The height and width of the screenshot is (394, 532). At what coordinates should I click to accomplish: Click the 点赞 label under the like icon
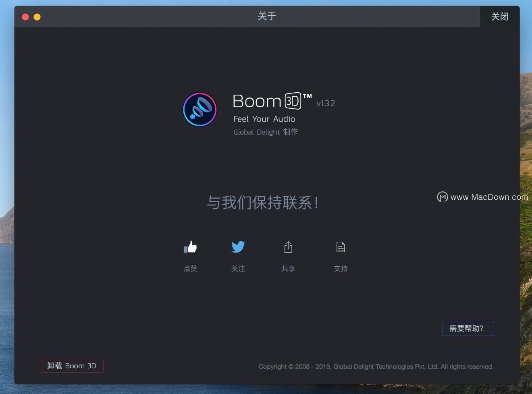(190, 269)
